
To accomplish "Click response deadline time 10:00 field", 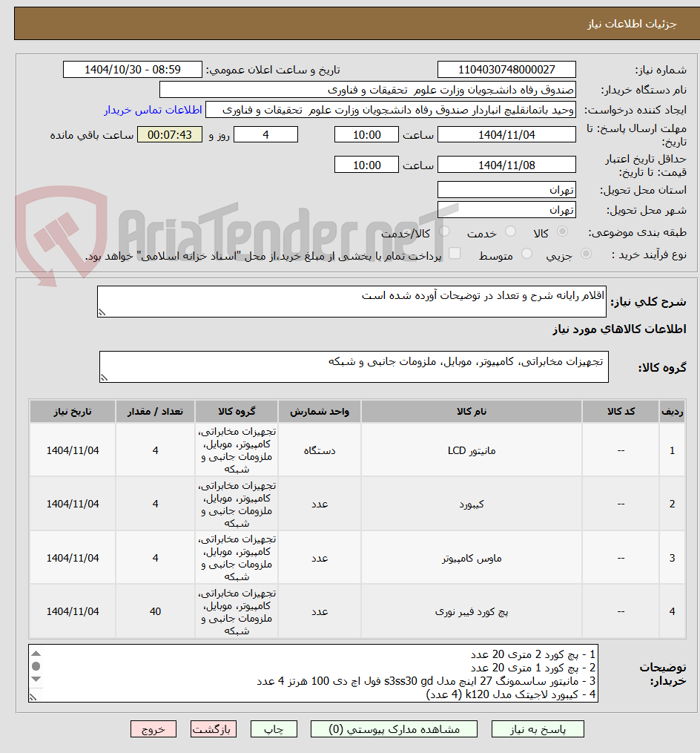I will (366, 135).
